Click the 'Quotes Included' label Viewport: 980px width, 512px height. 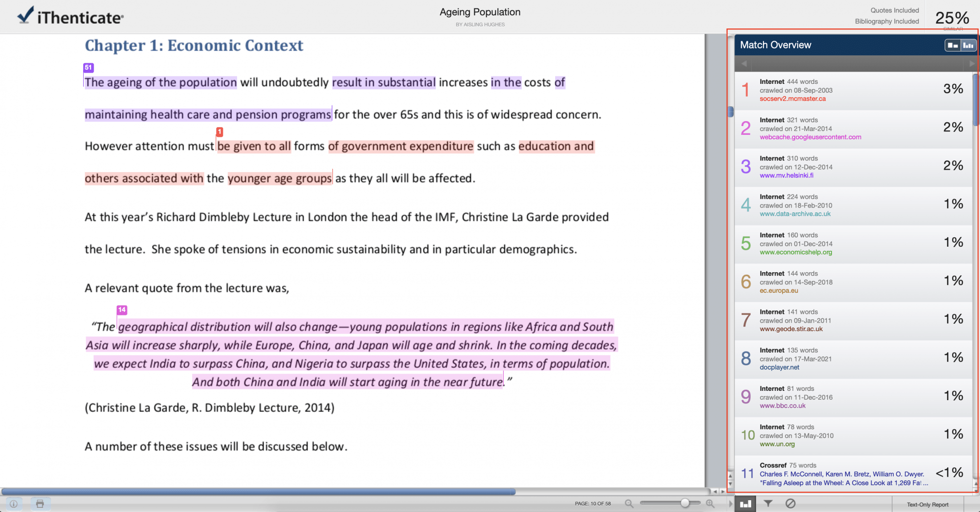pos(895,10)
